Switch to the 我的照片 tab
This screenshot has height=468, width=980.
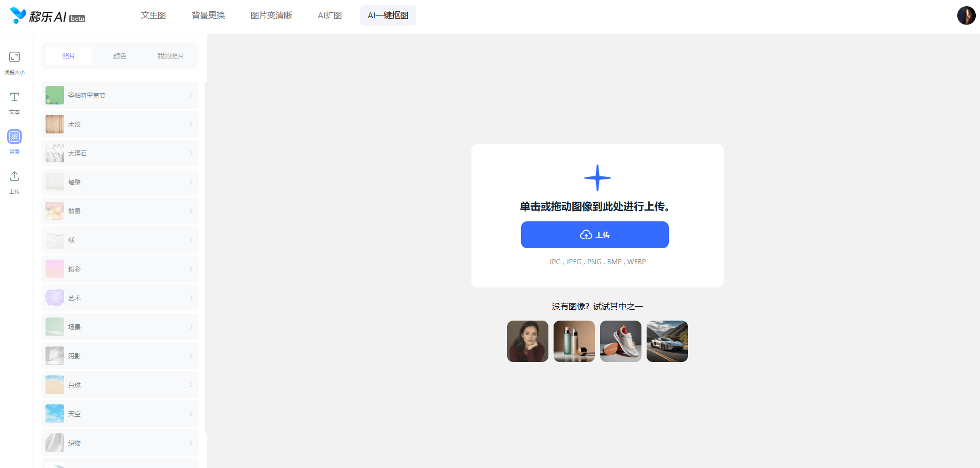click(171, 56)
